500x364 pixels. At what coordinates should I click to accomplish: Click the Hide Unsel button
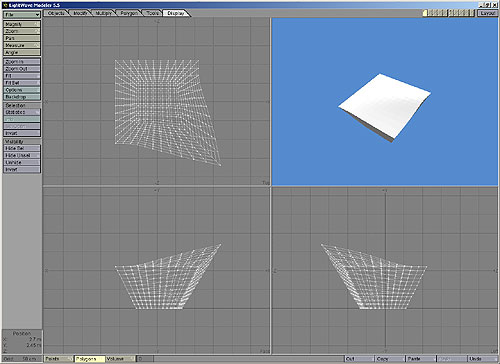click(x=22, y=155)
